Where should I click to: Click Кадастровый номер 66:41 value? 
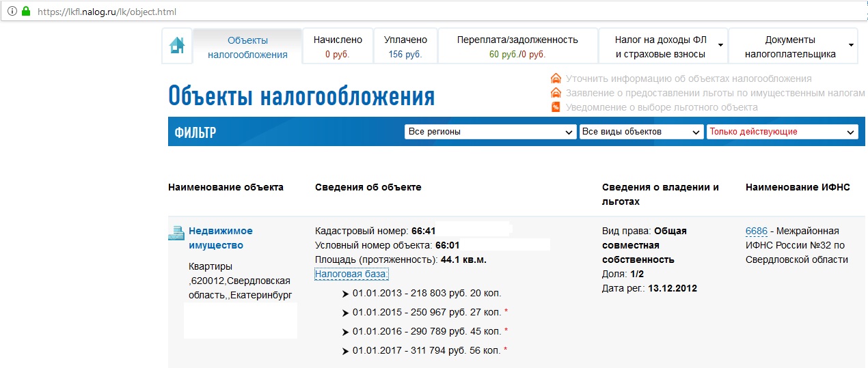(424, 231)
